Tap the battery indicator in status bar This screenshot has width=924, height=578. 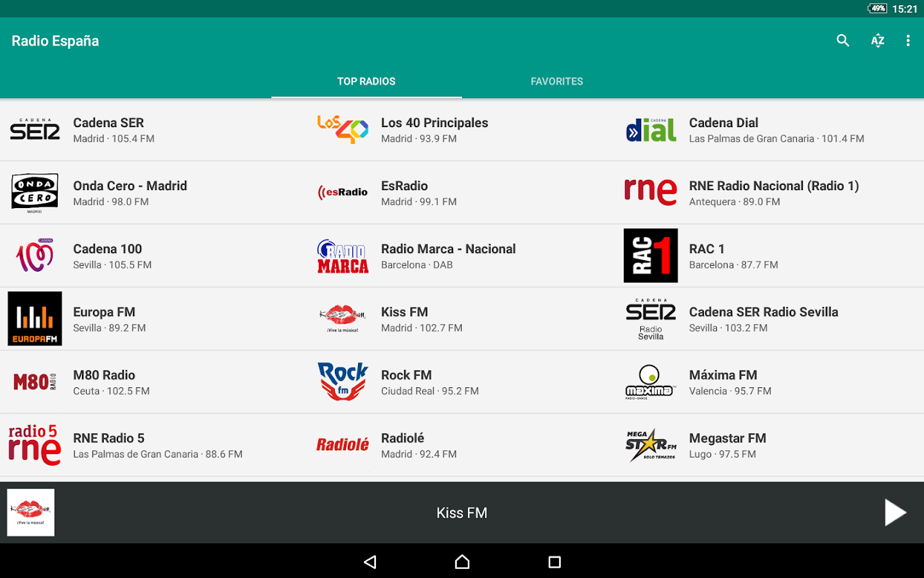pos(877,8)
